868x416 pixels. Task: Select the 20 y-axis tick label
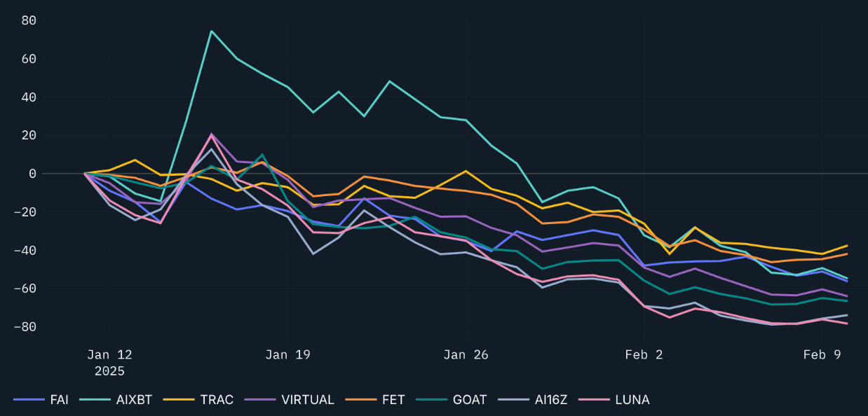point(29,135)
